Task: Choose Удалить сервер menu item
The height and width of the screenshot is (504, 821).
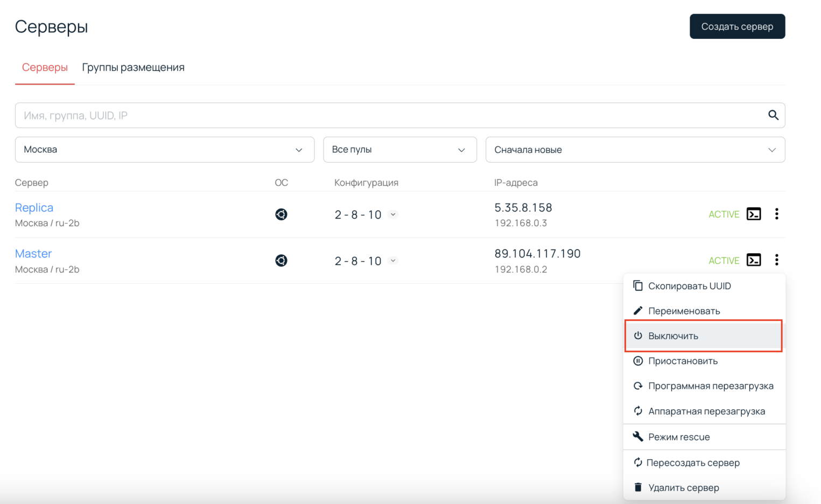Action: [x=704, y=488]
